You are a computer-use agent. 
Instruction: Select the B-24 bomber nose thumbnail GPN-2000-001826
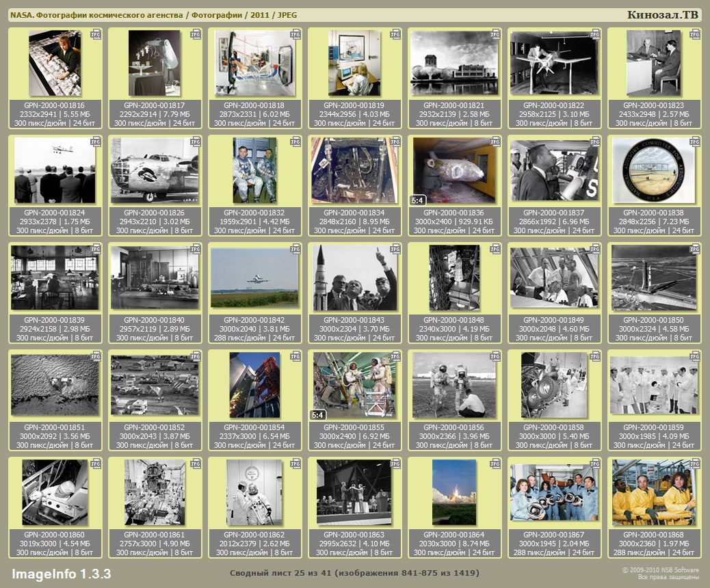tap(155, 170)
